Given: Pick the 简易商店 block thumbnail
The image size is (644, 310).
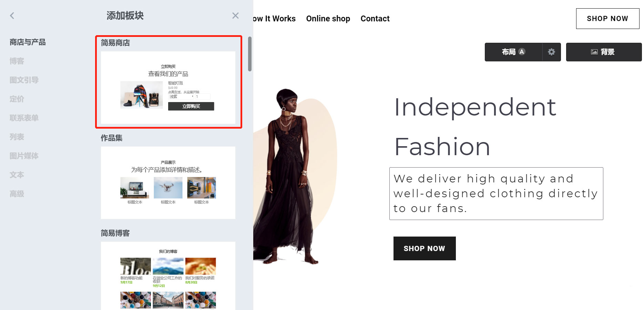Looking at the screenshot, I should click(x=168, y=87).
